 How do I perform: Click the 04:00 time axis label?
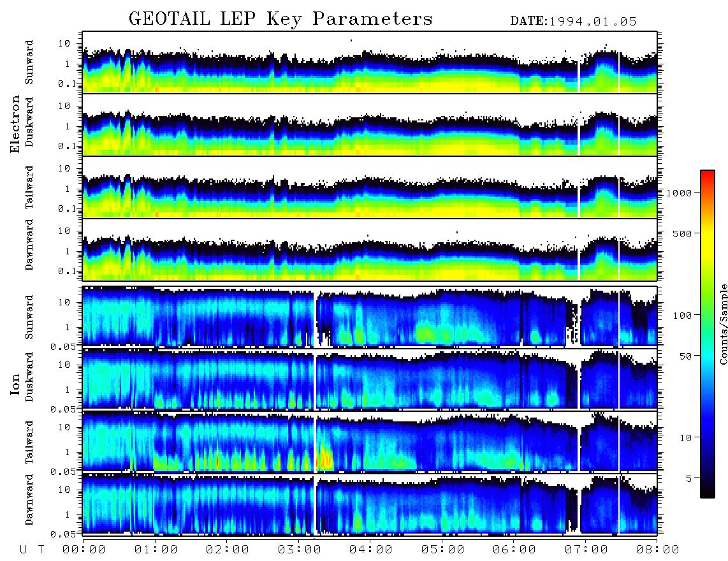(x=370, y=550)
